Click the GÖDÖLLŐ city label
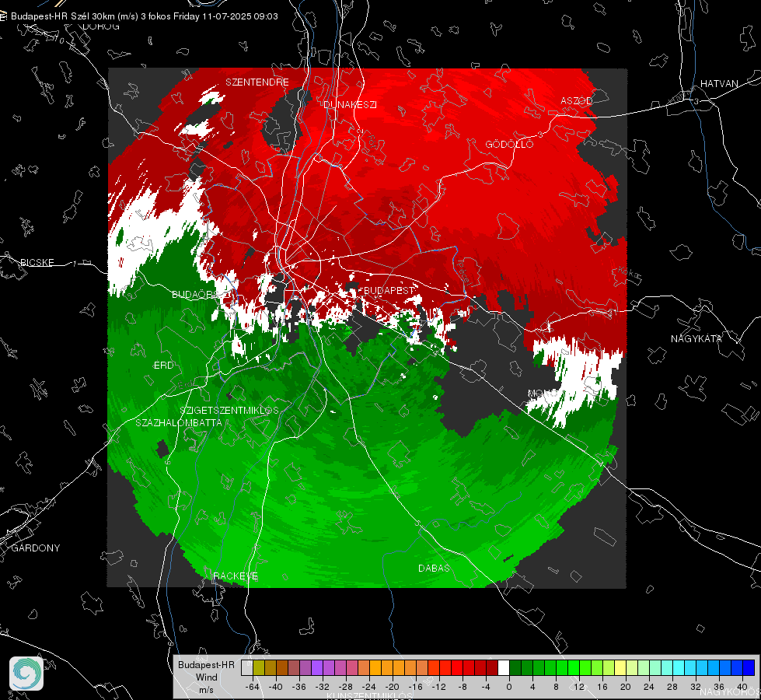This screenshot has width=761, height=700. pyautogui.click(x=509, y=144)
